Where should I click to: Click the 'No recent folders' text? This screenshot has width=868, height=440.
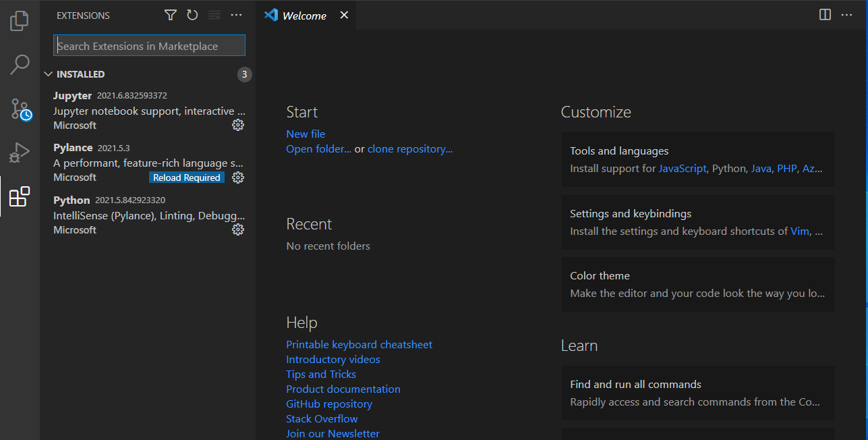pyautogui.click(x=328, y=246)
